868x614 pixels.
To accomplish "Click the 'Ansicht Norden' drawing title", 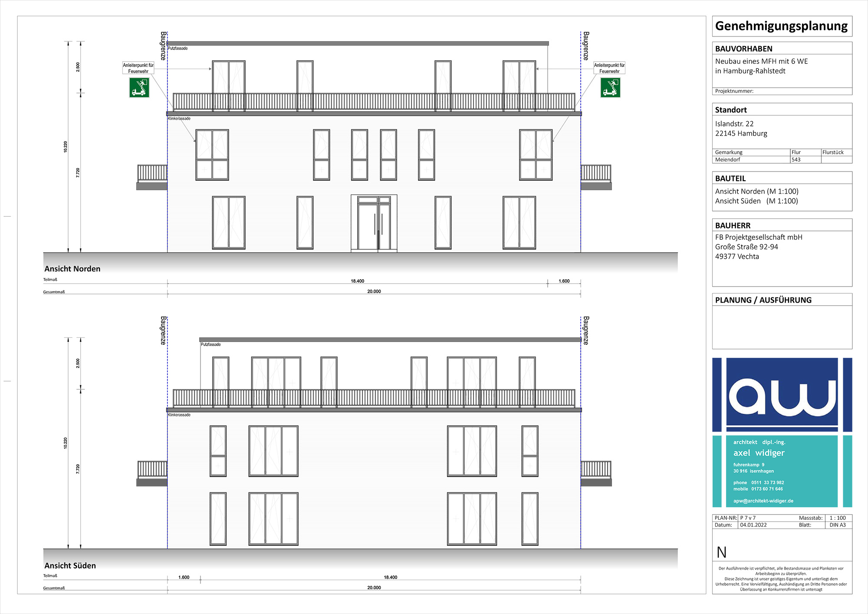I will (x=72, y=269).
